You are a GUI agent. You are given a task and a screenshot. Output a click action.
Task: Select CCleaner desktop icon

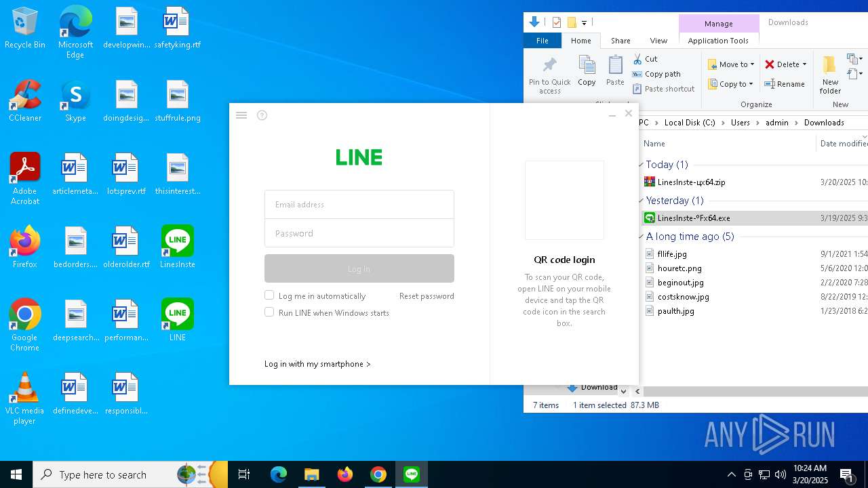24,102
